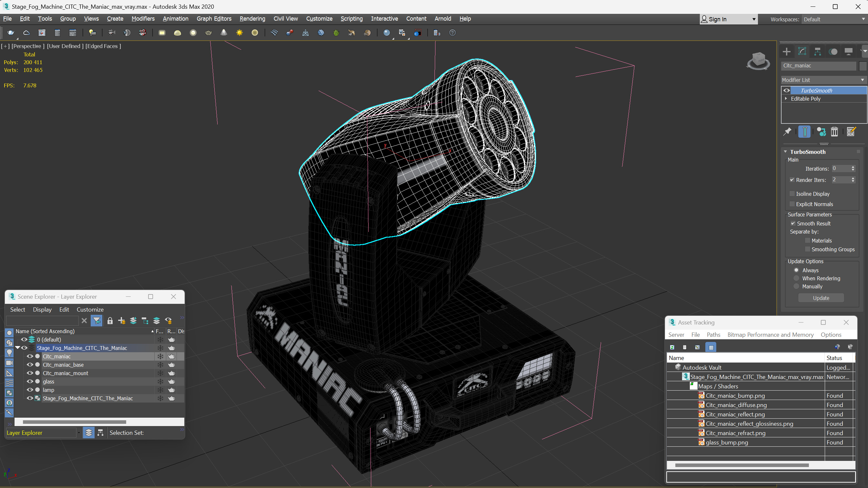
Task: Click the sun light toolbar icon
Action: click(x=239, y=33)
